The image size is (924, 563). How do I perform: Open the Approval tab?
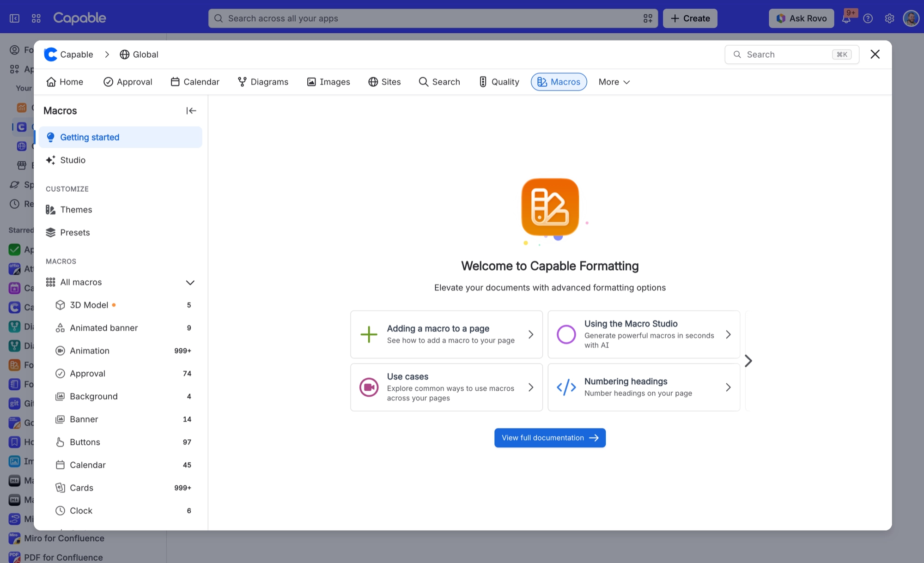pos(128,82)
